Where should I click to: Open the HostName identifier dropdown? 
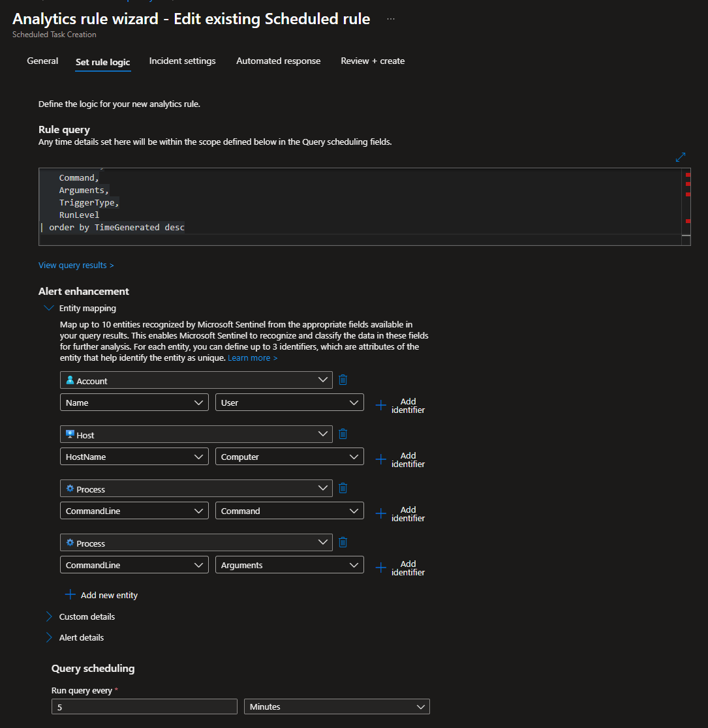[x=134, y=457]
